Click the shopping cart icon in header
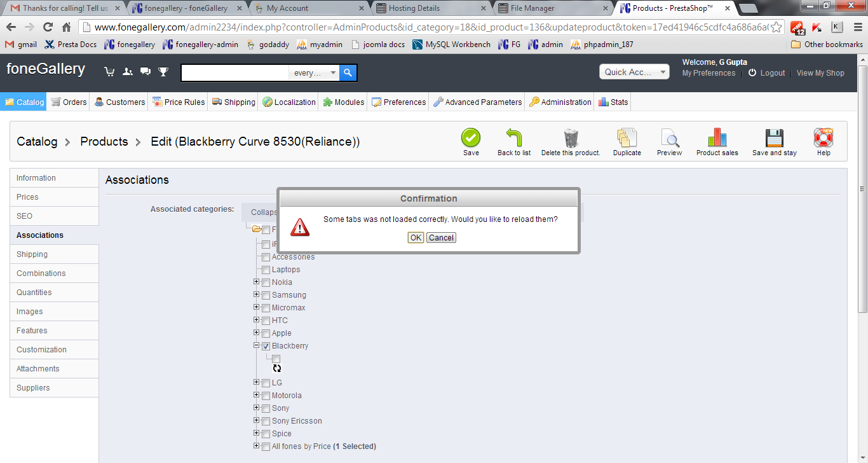Screen dimensions: 868x463 (109, 72)
